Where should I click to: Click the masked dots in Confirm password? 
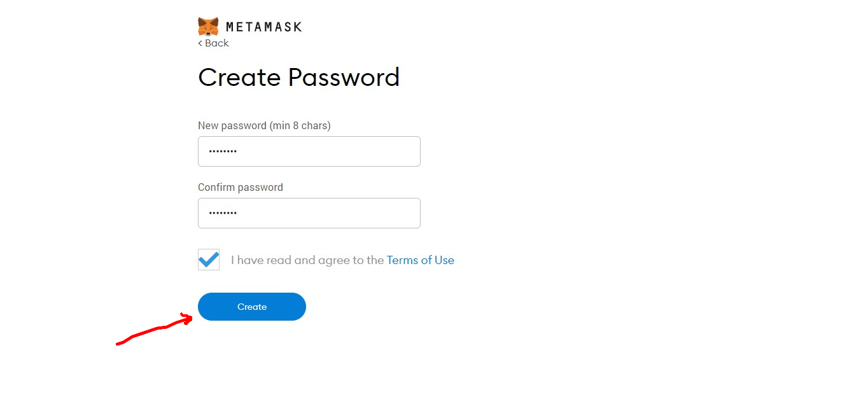[x=223, y=213]
